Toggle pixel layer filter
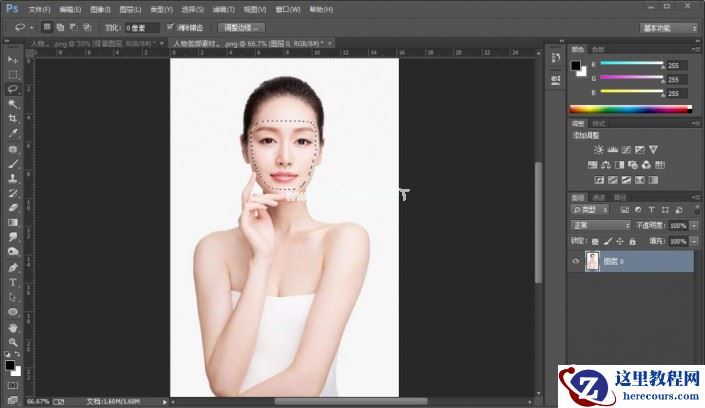This screenshot has width=705, height=408. [x=624, y=210]
